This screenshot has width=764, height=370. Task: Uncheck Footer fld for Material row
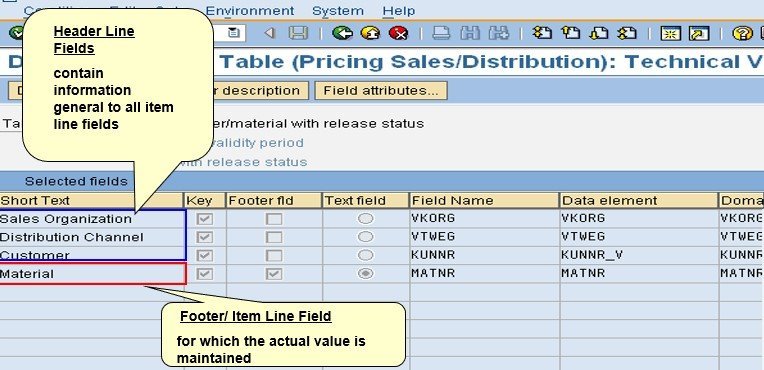click(274, 274)
